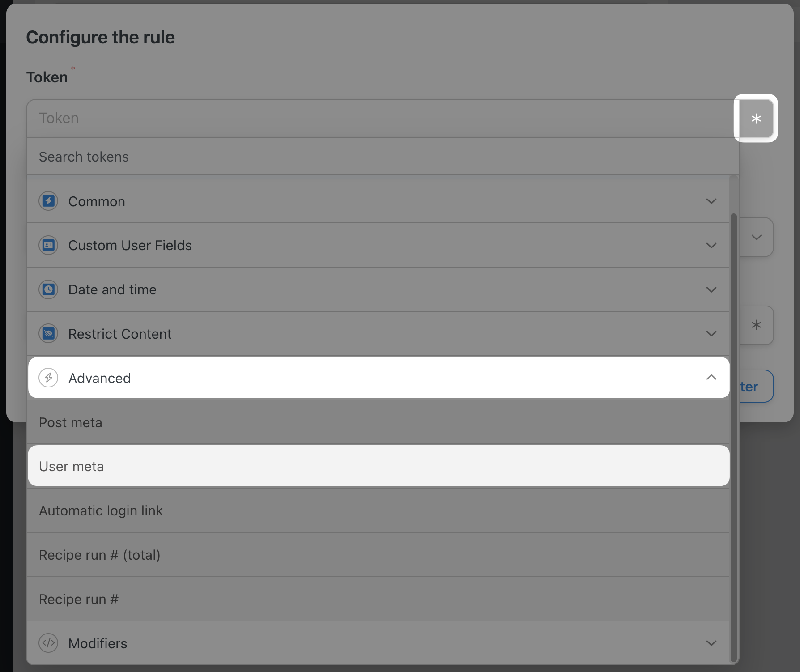
Task: Open the dropdown arrow behind the list
Action: 757,237
